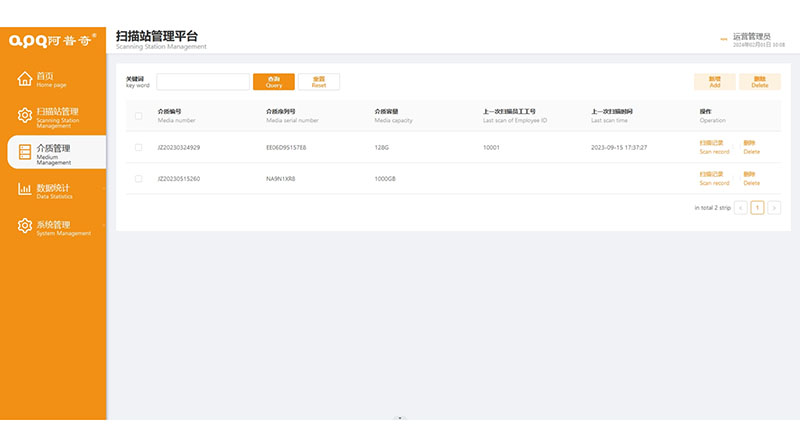Open Scan record for media JZ20230324929
The width and height of the screenshot is (800, 447).
pos(714,148)
